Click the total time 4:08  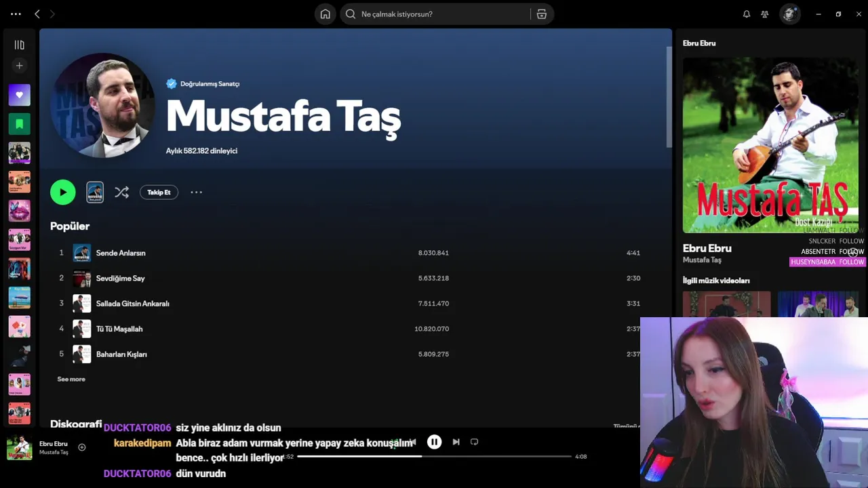581,457
